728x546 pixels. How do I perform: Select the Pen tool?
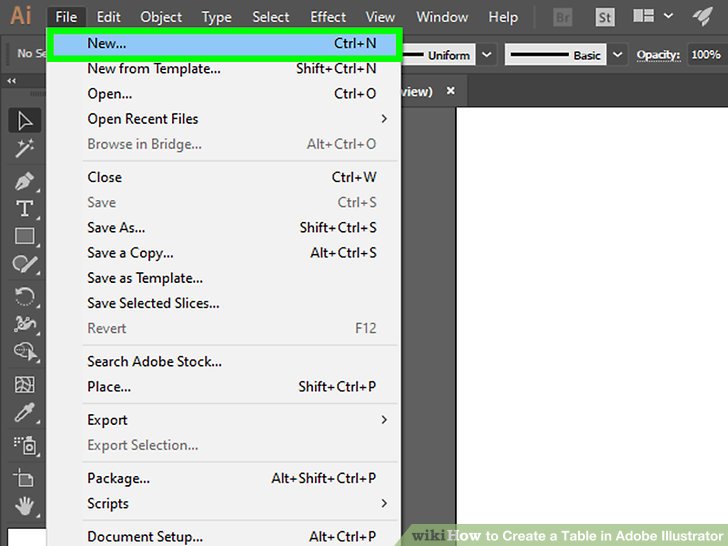24,181
